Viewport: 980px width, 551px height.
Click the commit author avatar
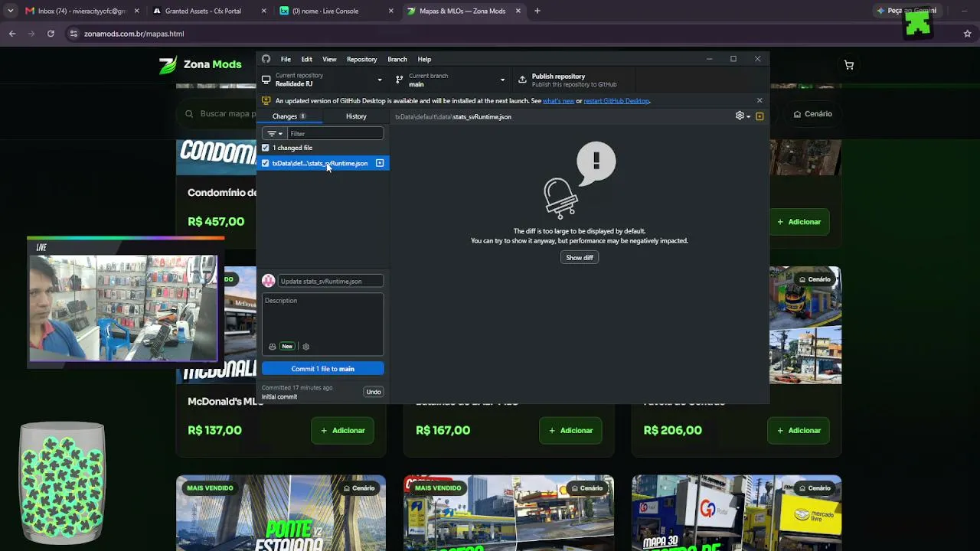(x=268, y=281)
